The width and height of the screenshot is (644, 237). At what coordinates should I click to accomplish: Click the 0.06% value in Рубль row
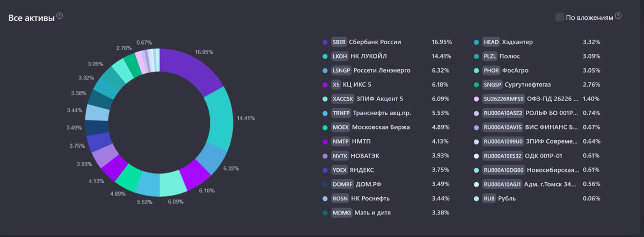point(591,198)
